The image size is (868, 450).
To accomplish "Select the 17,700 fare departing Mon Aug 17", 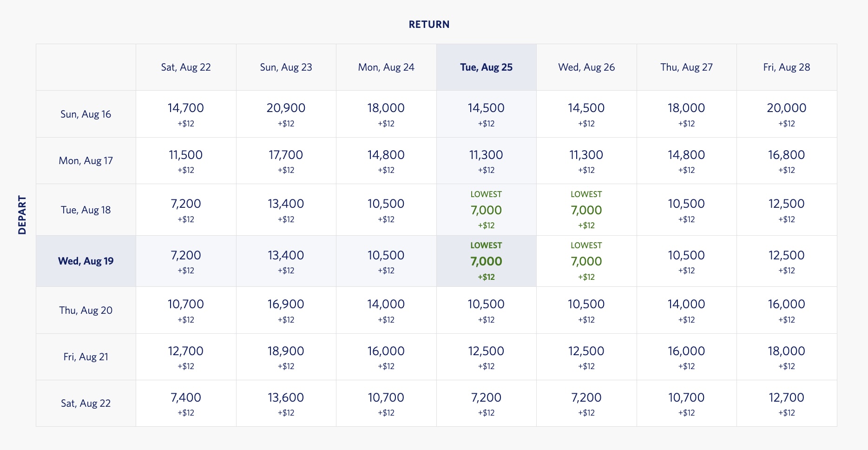I will click(286, 161).
